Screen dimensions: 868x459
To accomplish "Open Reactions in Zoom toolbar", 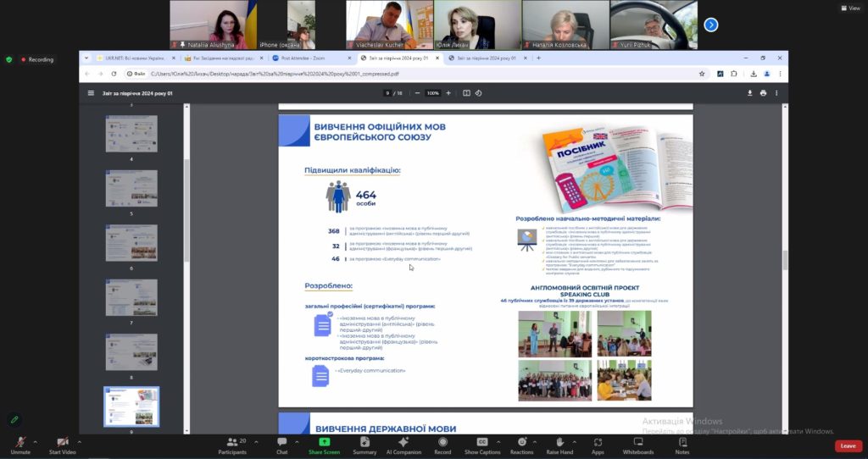I will click(522, 445).
